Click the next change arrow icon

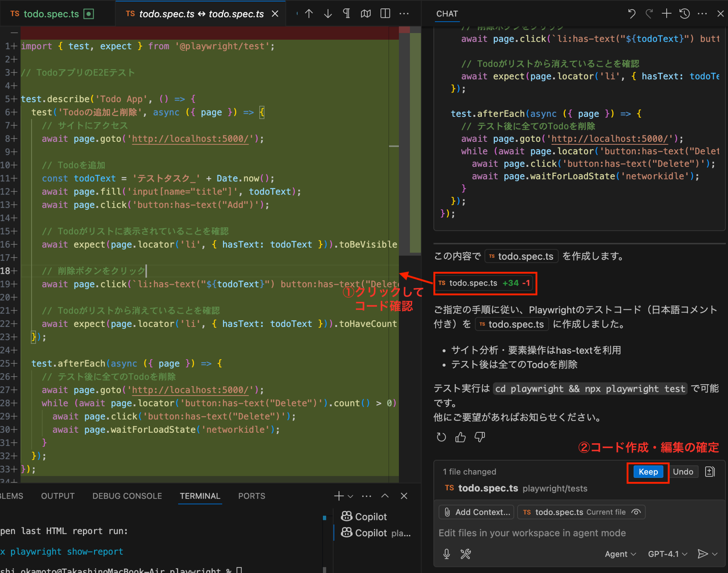tap(327, 13)
